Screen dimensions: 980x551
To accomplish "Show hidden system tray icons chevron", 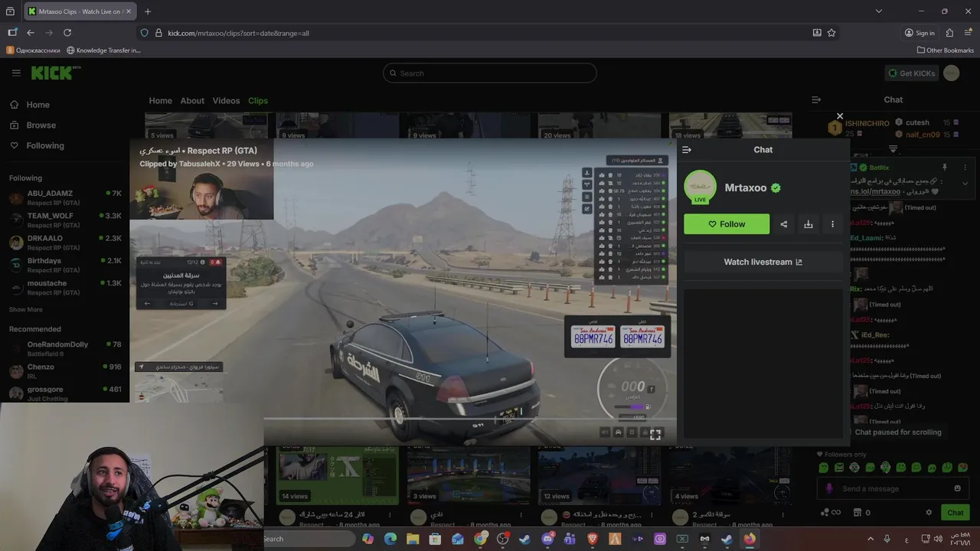I will (x=871, y=539).
